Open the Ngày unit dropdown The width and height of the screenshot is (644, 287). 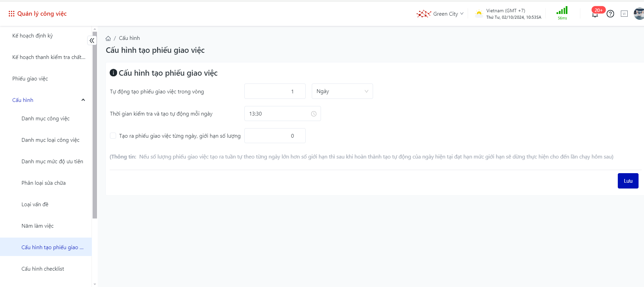click(342, 91)
